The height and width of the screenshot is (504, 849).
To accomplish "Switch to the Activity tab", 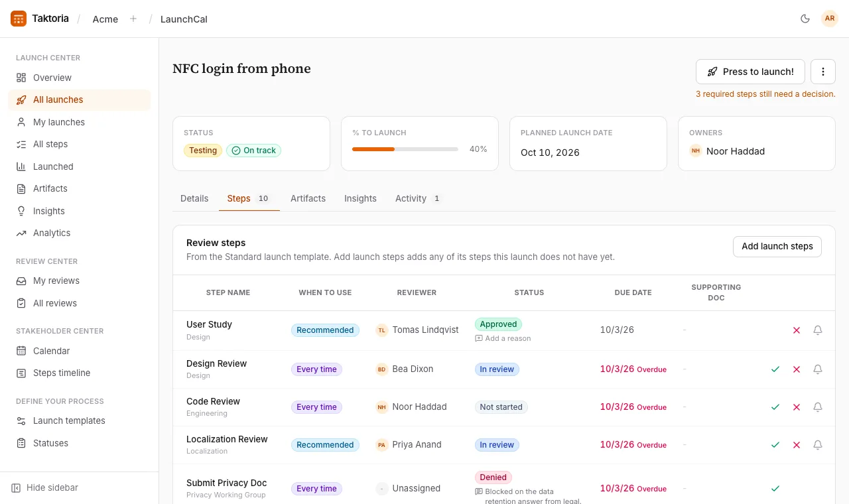I will point(419,198).
